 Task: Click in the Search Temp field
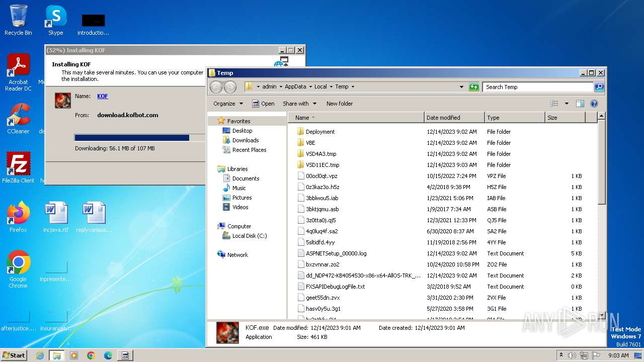point(538,87)
